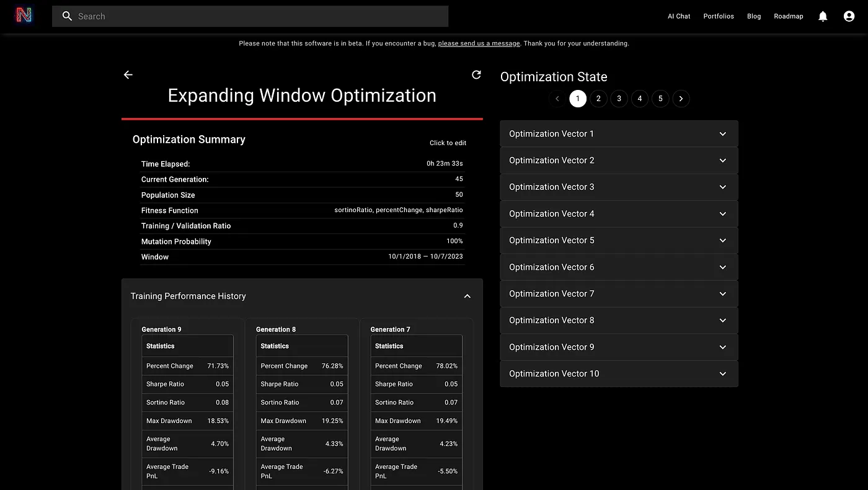The height and width of the screenshot is (490, 868).
Task: Expand Optimization Vector 8
Action: coord(619,320)
